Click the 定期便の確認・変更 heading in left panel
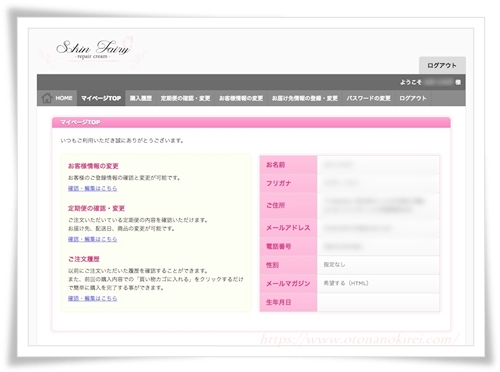 96,208
